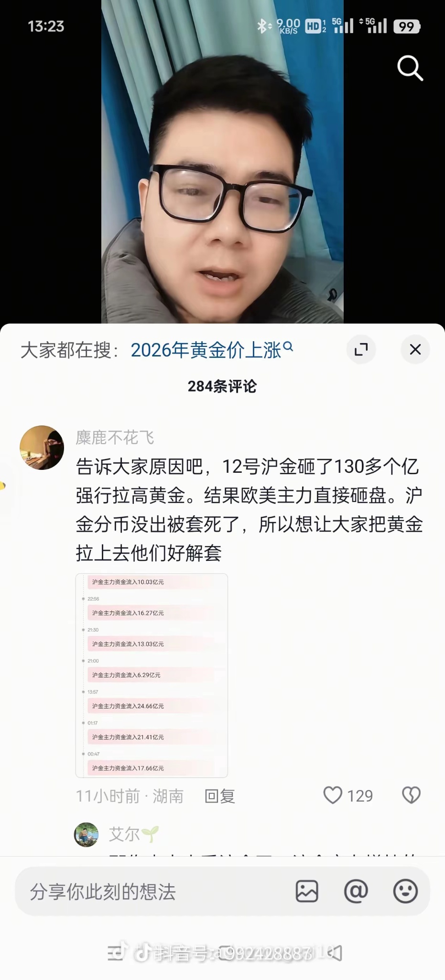Open 艾尔 commenter avatar
The width and height of the screenshot is (445, 980).
[86, 835]
